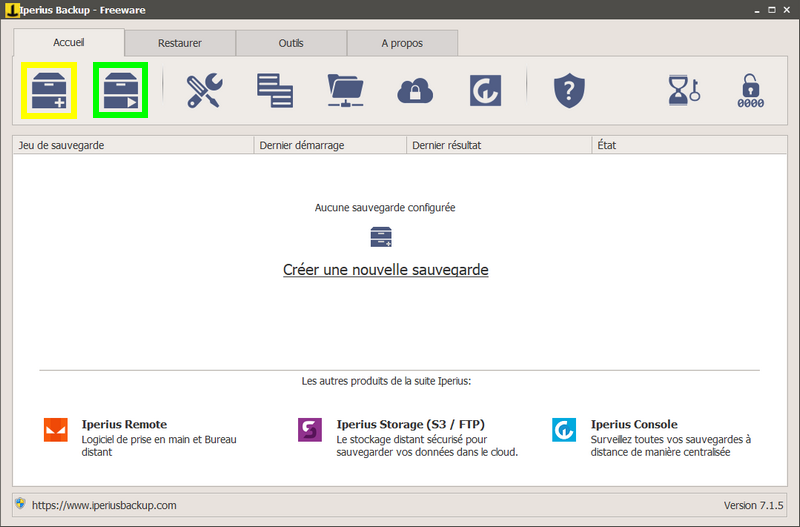The image size is (800, 527).
Task: Click the https://www.iperiusbackup.com link
Action: click(104, 505)
